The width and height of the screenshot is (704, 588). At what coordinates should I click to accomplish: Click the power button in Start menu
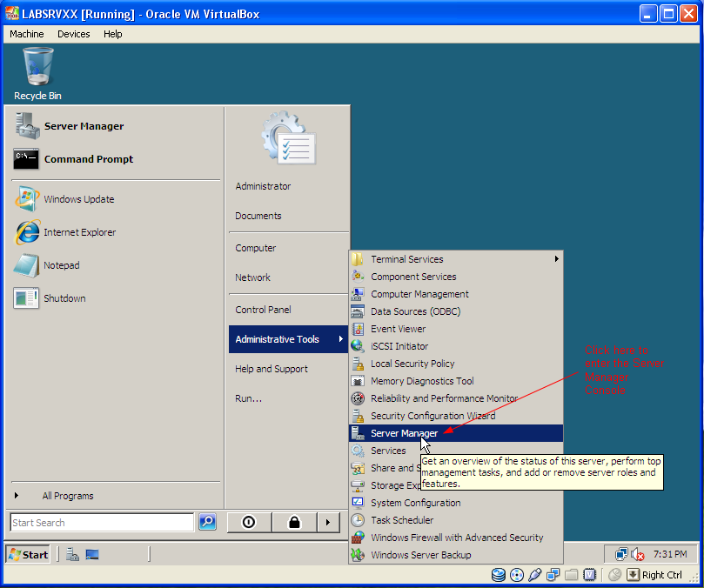click(249, 523)
